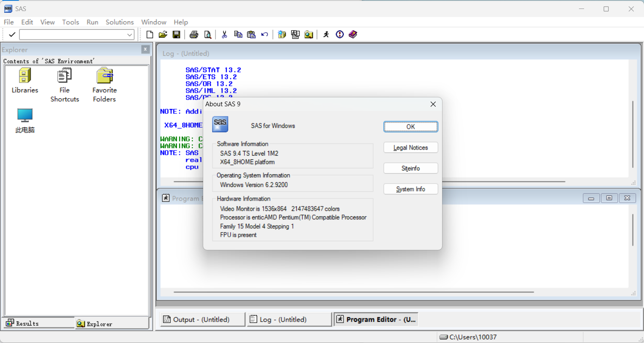Click the SAS logo in About dialog
Screen dimensions: 644x343
pos(220,124)
